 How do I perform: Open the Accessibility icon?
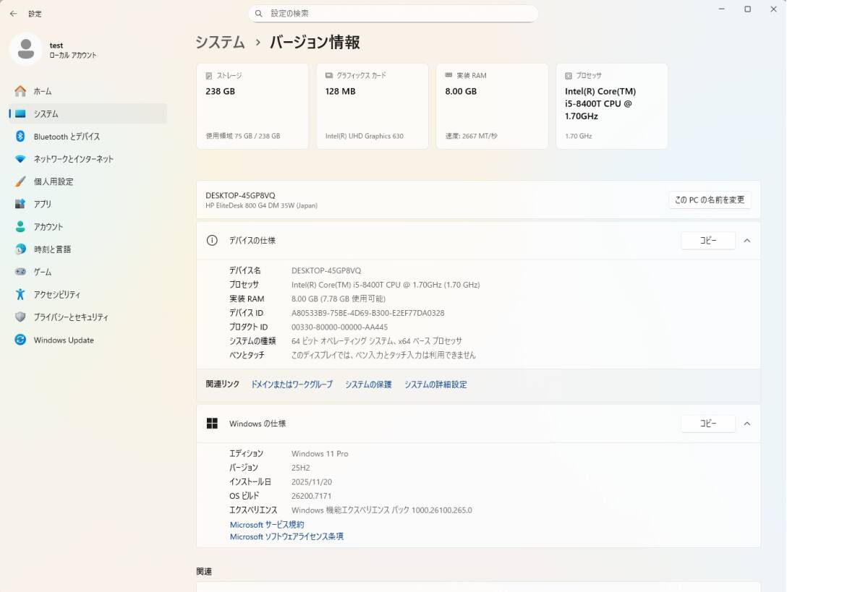pyautogui.click(x=20, y=295)
